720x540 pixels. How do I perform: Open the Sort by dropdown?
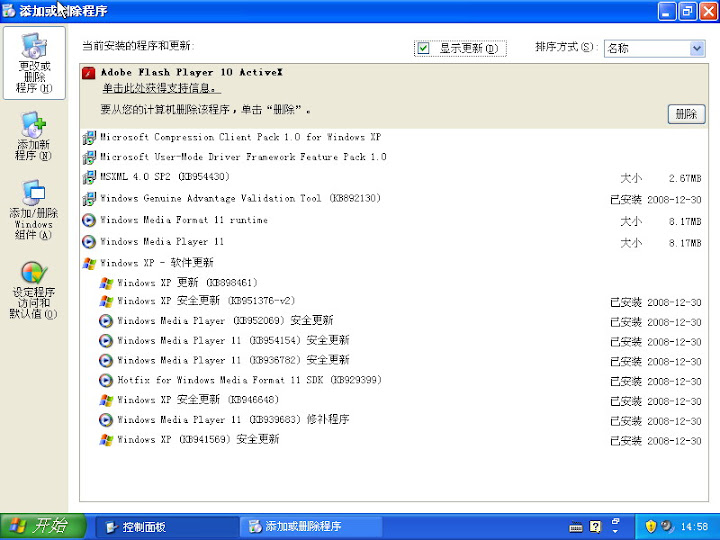pyautogui.click(x=697, y=48)
